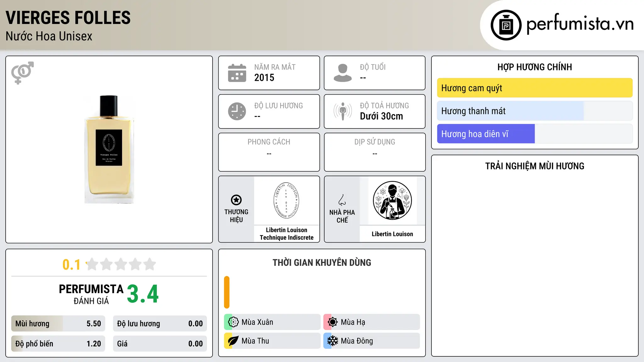
Task: Click the winter snowflake icon
Action: pyautogui.click(x=333, y=341)
